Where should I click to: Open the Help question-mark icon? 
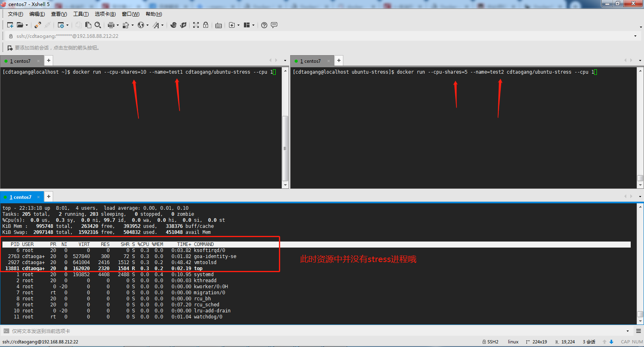[264, 25]
